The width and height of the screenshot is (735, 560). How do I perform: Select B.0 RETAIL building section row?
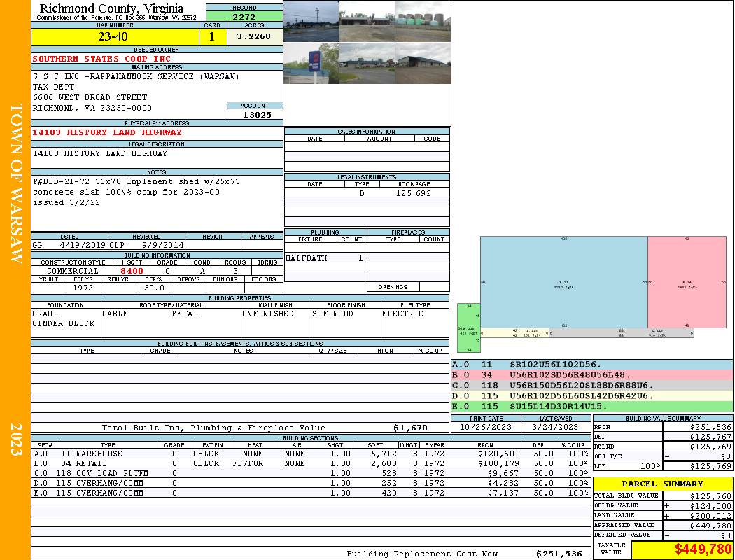pos(311,463)
